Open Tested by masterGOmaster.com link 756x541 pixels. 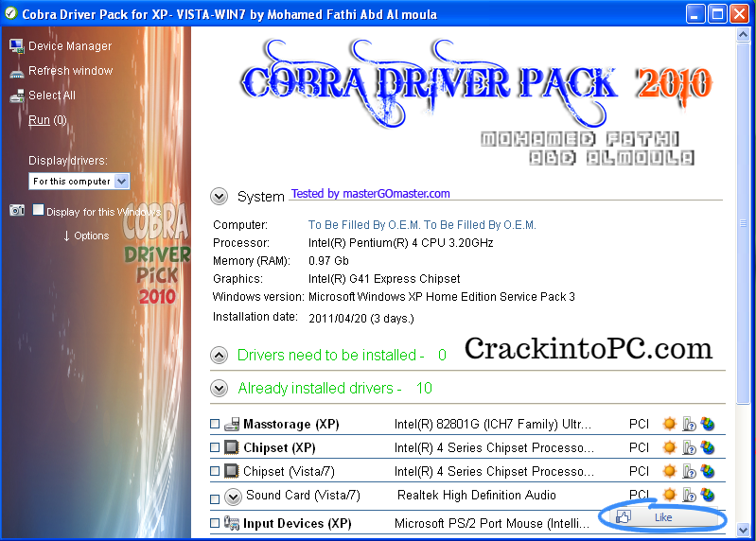[370, 194]
